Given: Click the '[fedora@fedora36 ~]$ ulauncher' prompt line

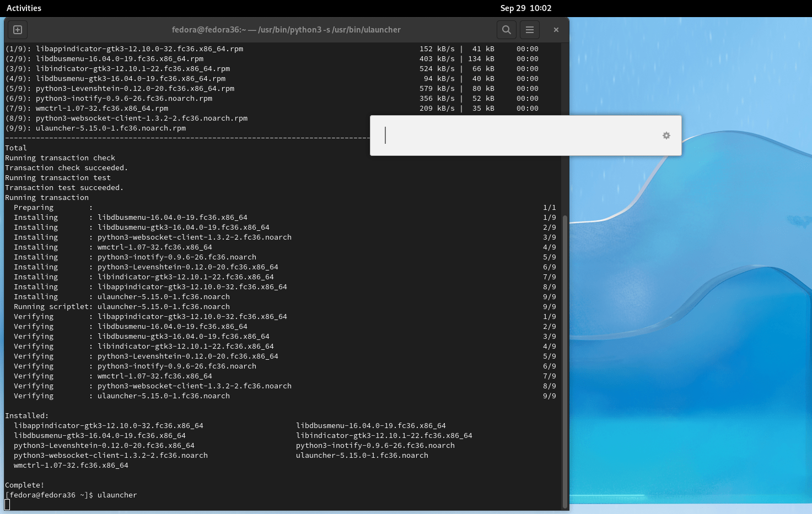Looking at the screenshot, I should 71,495.
